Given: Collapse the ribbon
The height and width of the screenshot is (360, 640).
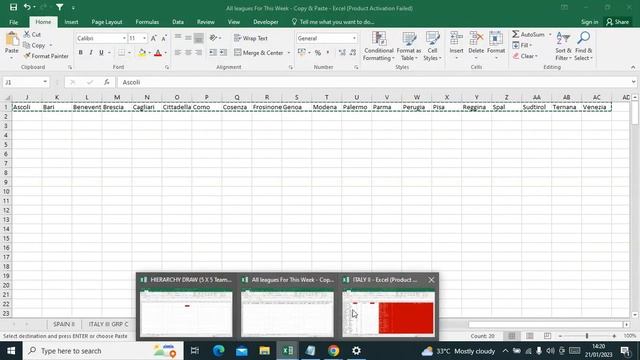Looking at the screenshot, I should (x=633, y=67).
